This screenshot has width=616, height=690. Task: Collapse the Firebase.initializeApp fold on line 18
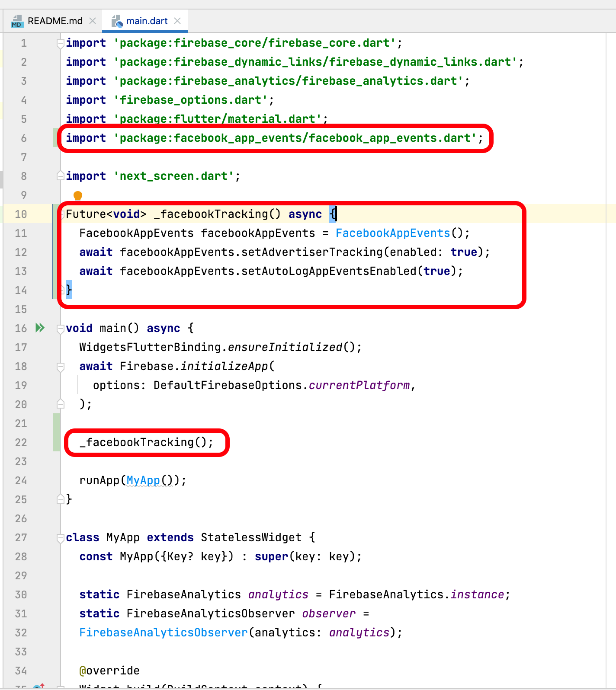click(x=61, y=367)
